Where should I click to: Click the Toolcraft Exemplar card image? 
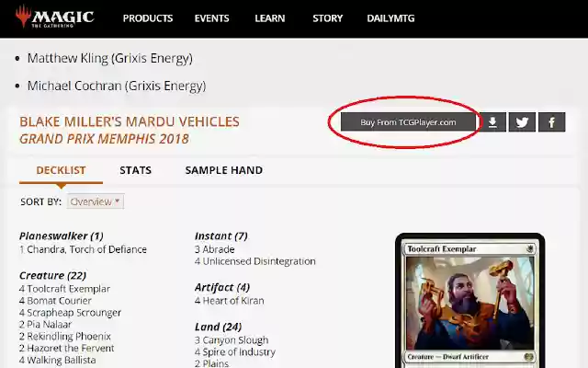click(x=469, y=301)
